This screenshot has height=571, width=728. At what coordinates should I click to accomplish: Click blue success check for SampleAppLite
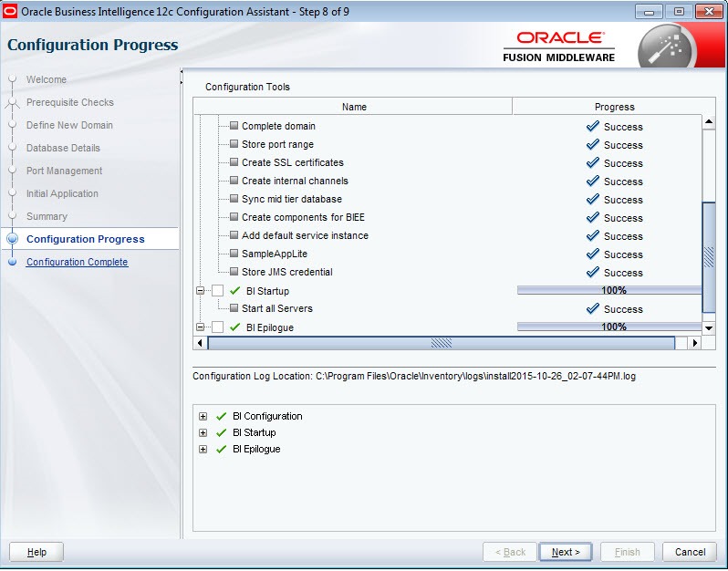click(592, 254)
